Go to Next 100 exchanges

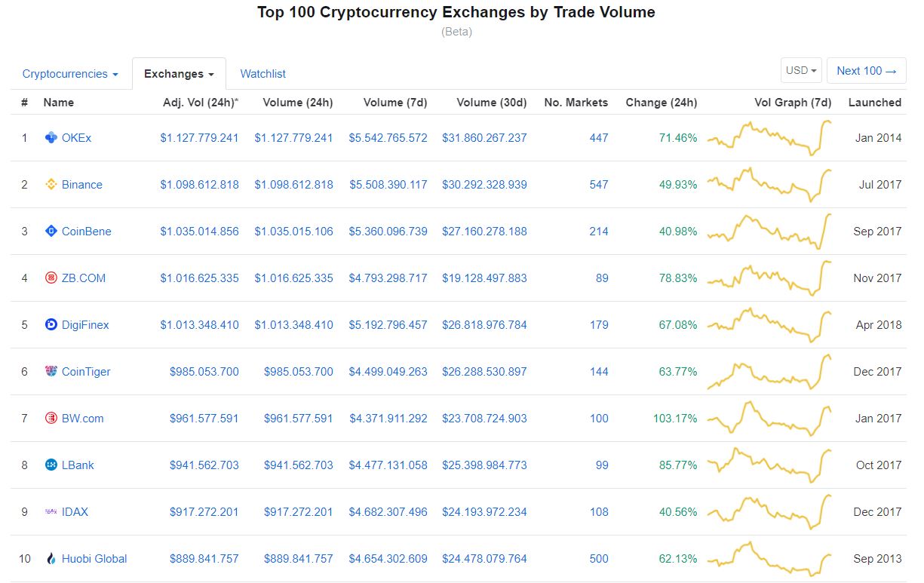867,71
